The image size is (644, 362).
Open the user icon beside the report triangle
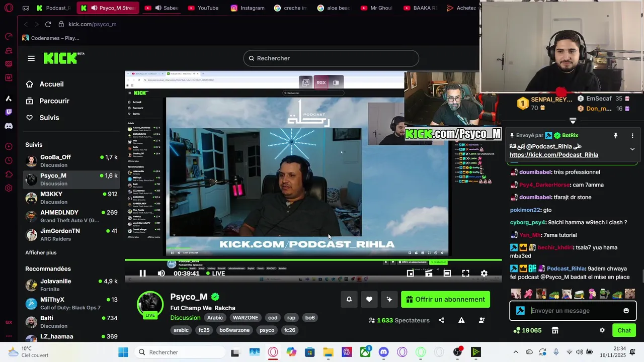481,320
